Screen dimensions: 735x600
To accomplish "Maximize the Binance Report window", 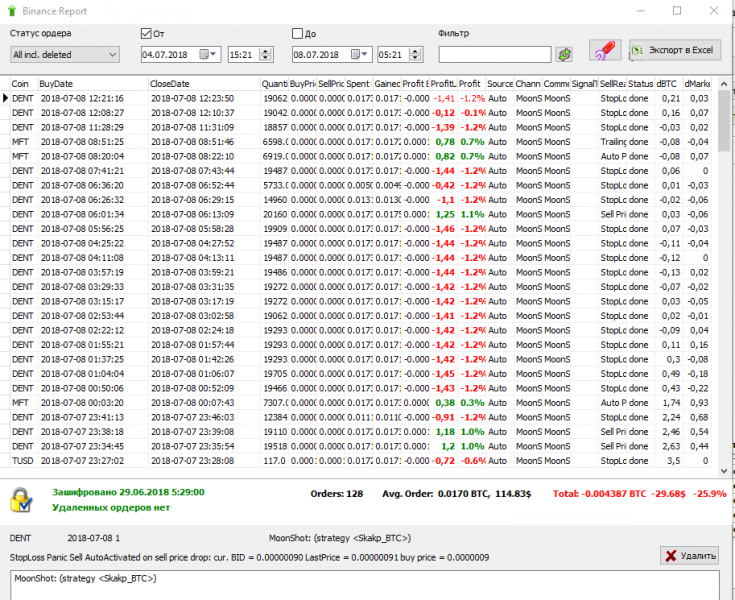I will (677, 10).
